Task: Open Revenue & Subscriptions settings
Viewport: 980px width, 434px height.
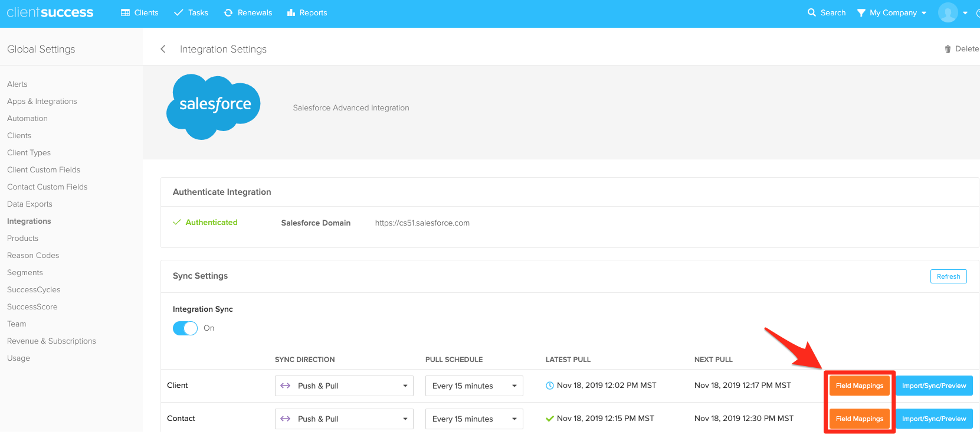Action: (51, 341)
